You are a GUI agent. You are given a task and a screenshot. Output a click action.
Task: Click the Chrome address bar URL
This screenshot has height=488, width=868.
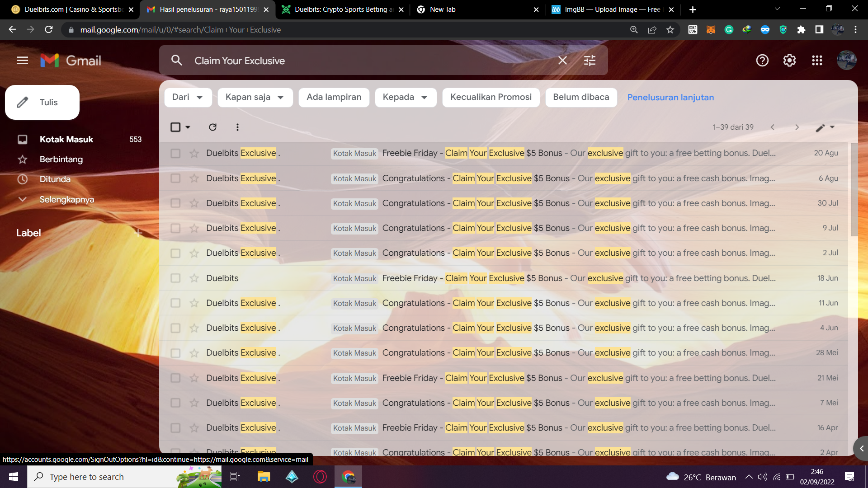(x=180, y=30)
